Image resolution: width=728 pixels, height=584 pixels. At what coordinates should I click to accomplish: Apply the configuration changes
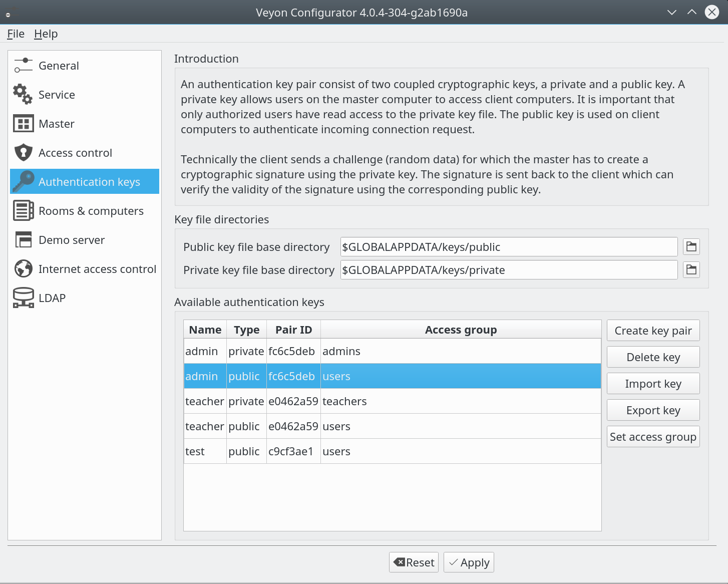click(x=469, y=562)
